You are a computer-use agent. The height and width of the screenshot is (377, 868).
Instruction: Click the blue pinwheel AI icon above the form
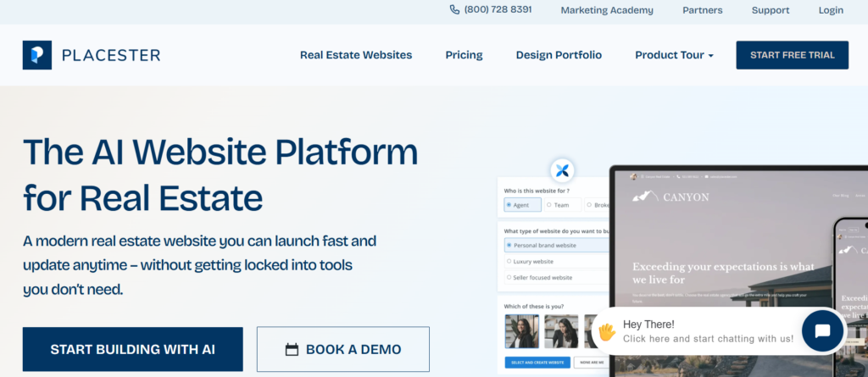(x=563, y=170)
